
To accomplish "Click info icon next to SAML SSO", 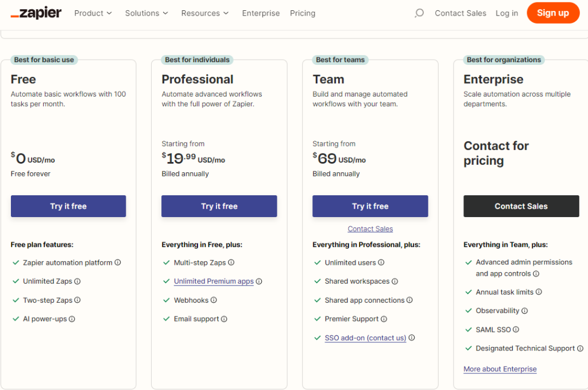I will [516, 330].
